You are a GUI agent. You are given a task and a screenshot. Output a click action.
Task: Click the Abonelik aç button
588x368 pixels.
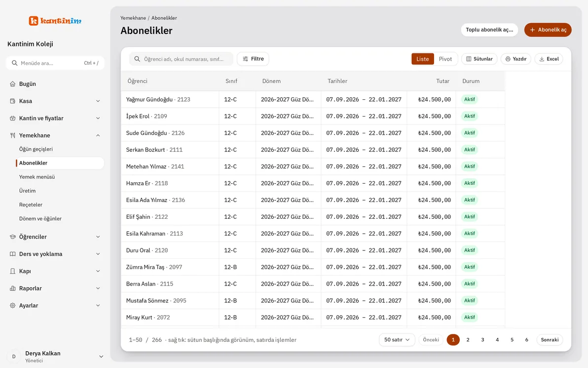(548, 30)
